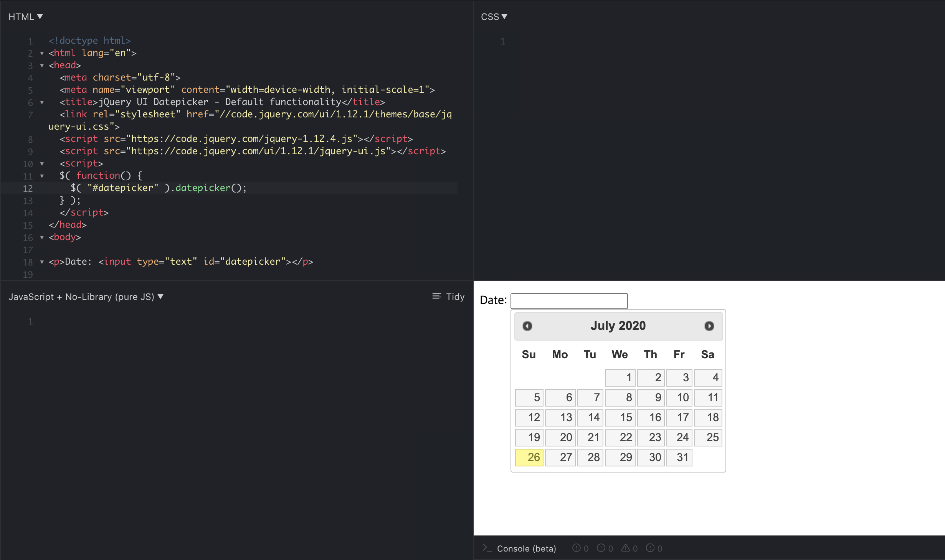Viewport: 945px width, 560px height.
Task: Click the previous month arrow icon
Action: click(527, 326)
